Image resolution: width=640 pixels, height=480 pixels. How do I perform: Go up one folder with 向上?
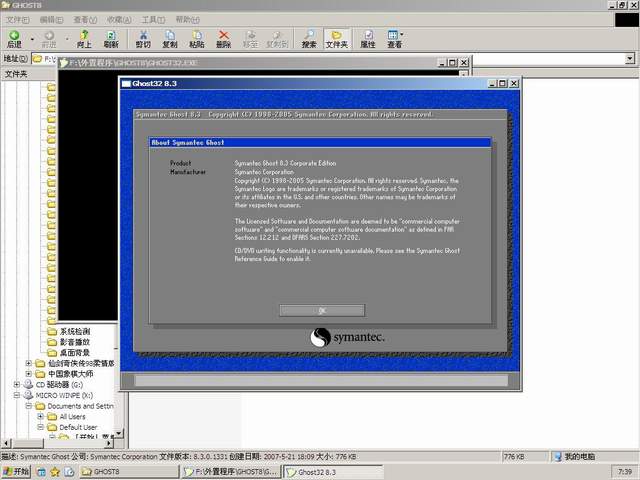coord(84,39)
